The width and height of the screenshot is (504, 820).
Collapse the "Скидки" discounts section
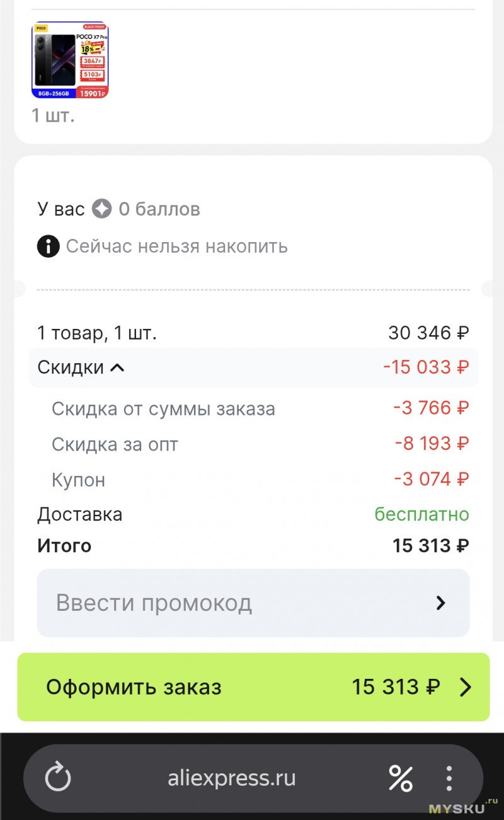coord(117,367)
